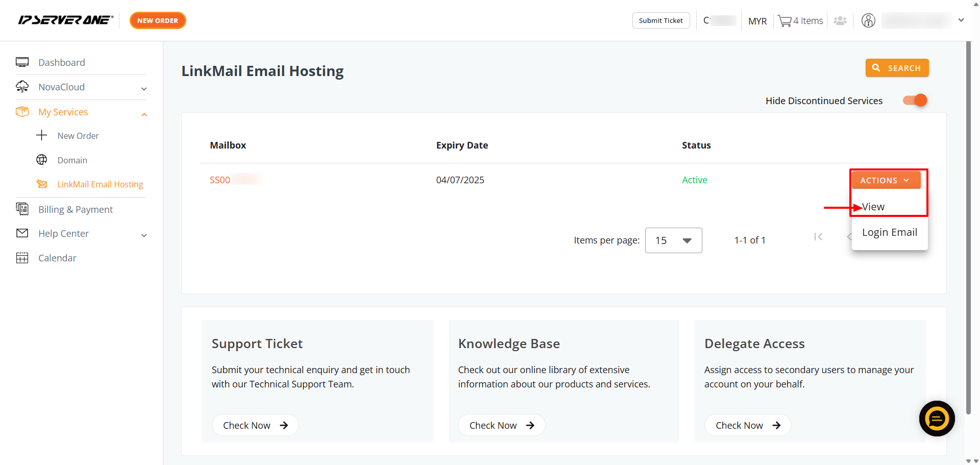Viewport: 980px width, 465px height.
Task: Open the live chat bubble icon
Action: pyautogui.click(x=937, y=419)
